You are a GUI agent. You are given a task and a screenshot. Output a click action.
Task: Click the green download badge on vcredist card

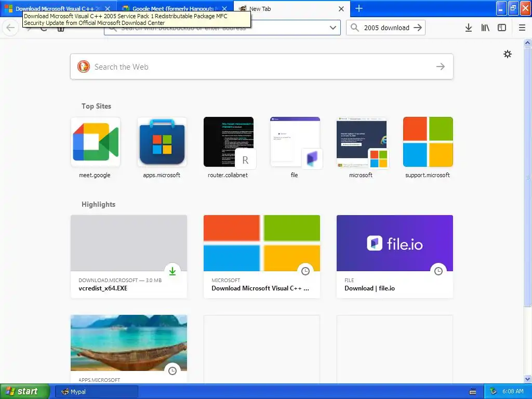pyautogui.click(x=172, y=271)
